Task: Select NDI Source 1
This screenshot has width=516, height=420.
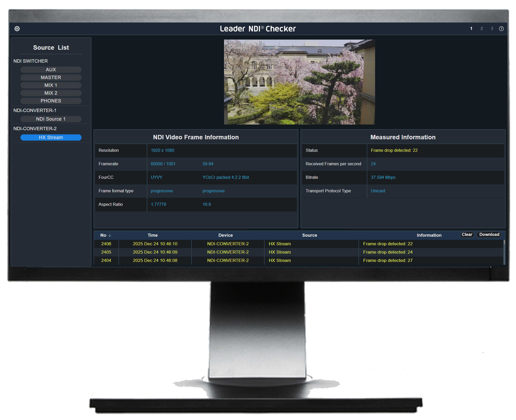Action: (x=51, y=119)
